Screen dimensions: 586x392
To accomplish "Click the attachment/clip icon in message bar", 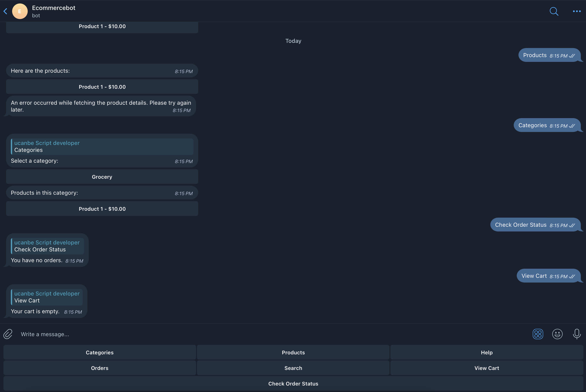I will (8, 334).
